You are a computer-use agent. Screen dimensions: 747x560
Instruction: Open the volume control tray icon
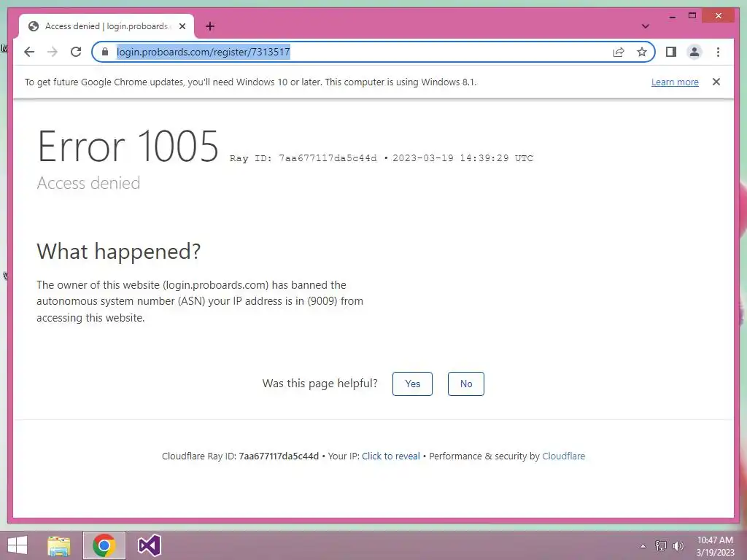(678, 546)
